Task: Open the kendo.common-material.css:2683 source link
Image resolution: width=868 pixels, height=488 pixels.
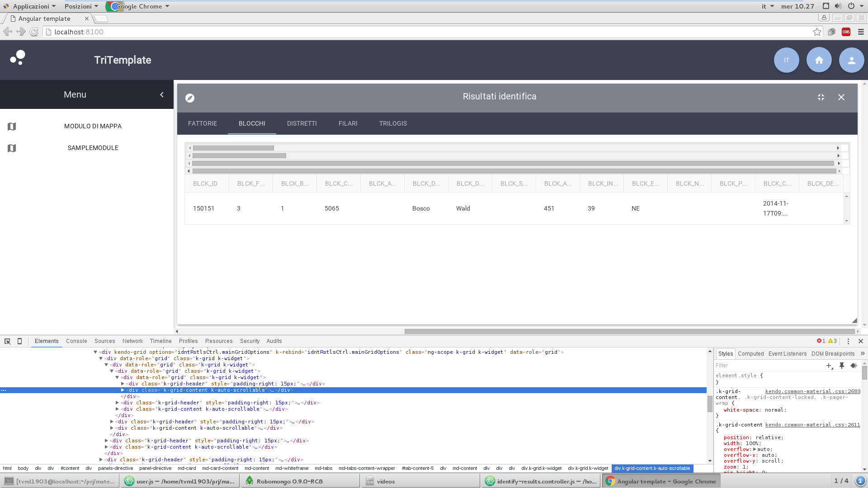Action: coord(812,391)
